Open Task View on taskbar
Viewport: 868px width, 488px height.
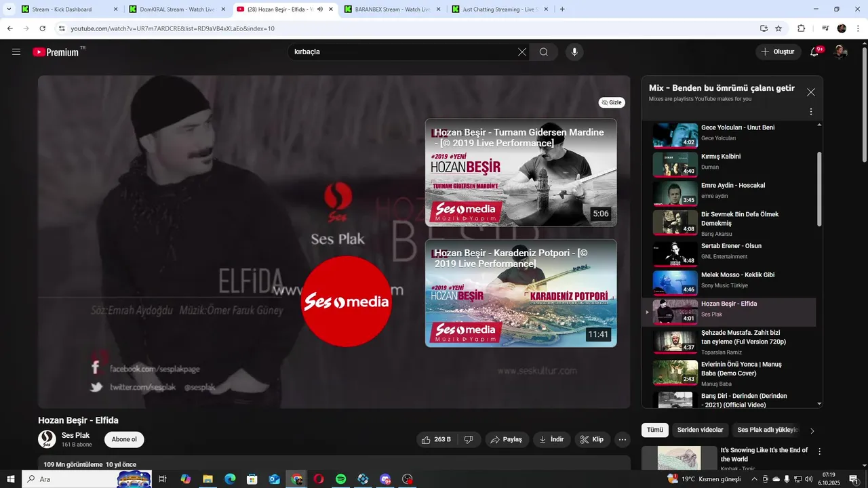[163, 479]
